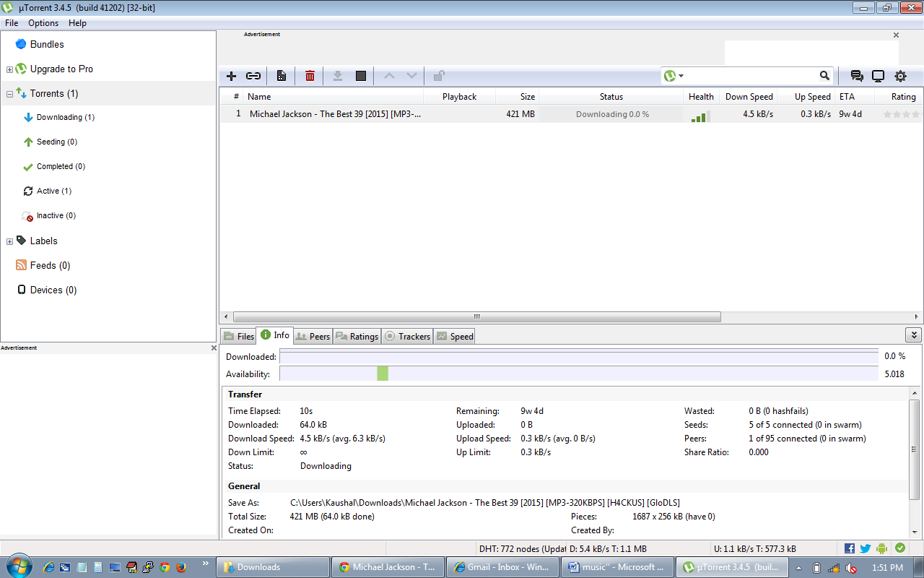This screenshot has width=924, height=578.
Task: Expand the Upgrade to Pro tree node
Action: pyautogui.click(x=9, y=70)
